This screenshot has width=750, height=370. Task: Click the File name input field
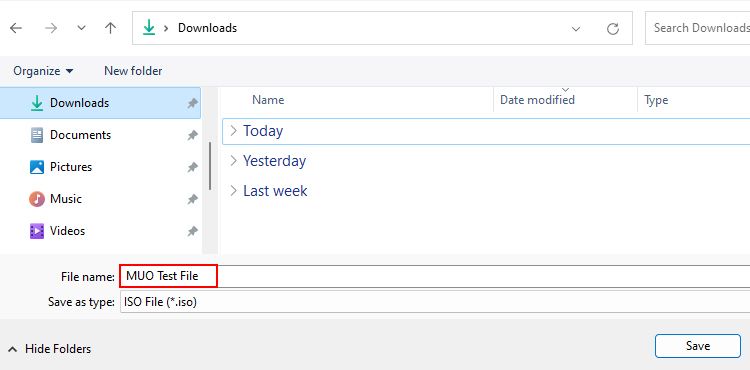coord(435,276)
